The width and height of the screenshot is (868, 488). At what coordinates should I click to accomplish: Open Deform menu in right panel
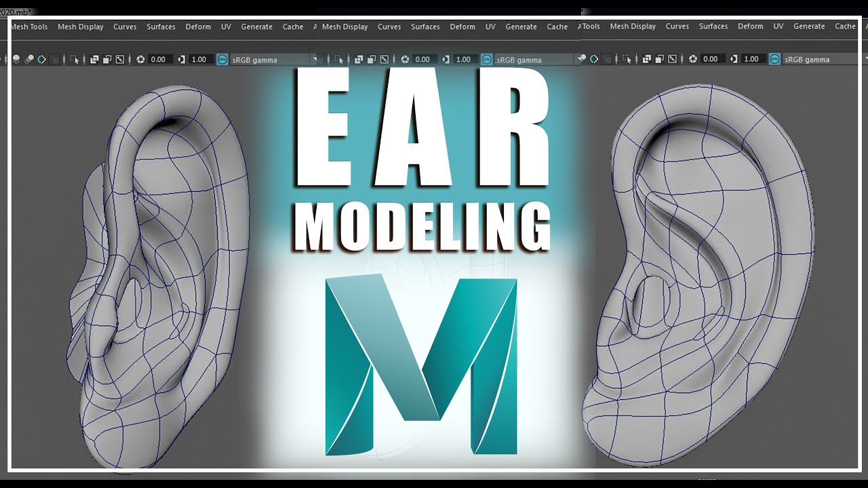tap(751, 26)
